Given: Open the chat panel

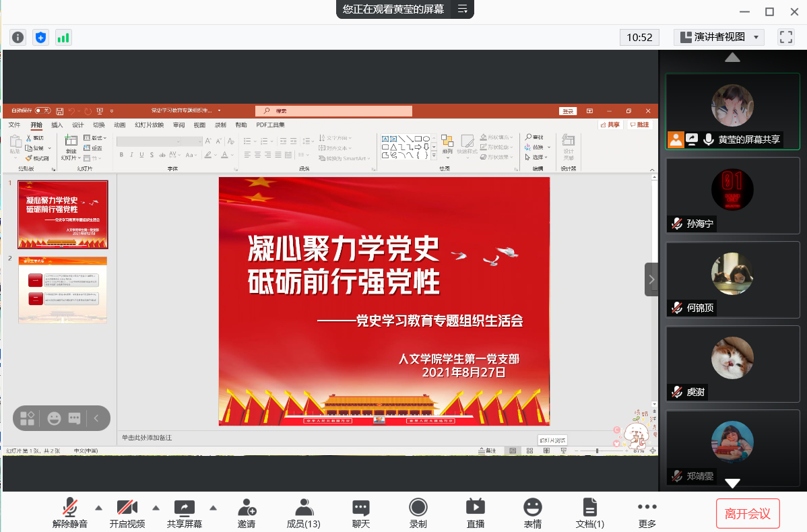Looking at the screenshot, I should click(361, 512).
